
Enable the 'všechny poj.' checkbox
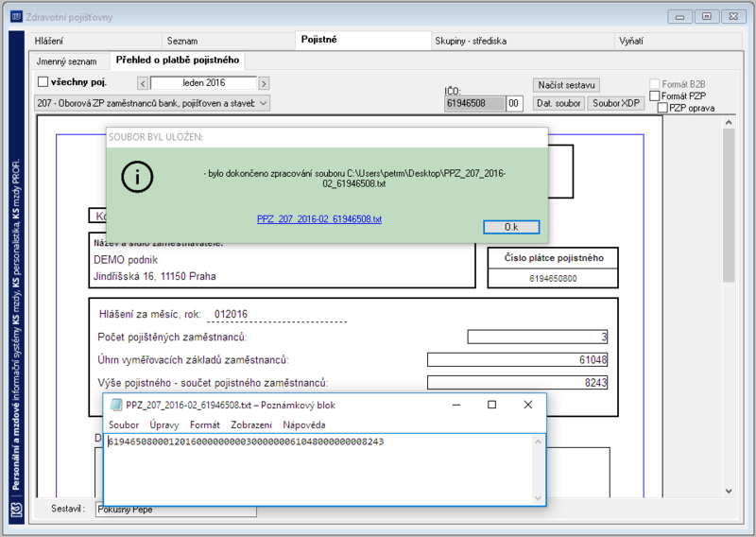tap(43, 82)
